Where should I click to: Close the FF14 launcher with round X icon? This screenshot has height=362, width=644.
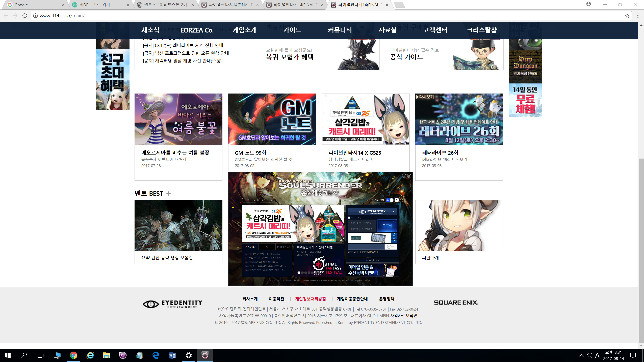point(409,176)
